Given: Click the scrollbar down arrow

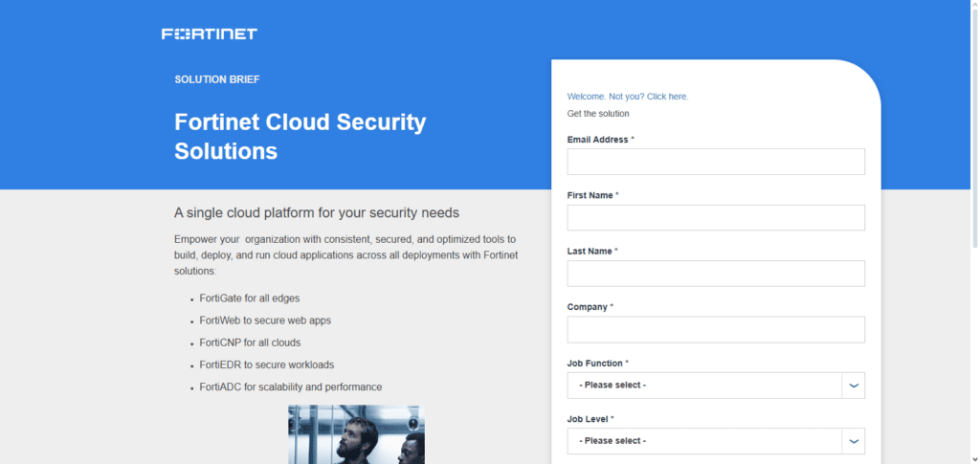Looking at the screenshot, I should coord(974,459).
